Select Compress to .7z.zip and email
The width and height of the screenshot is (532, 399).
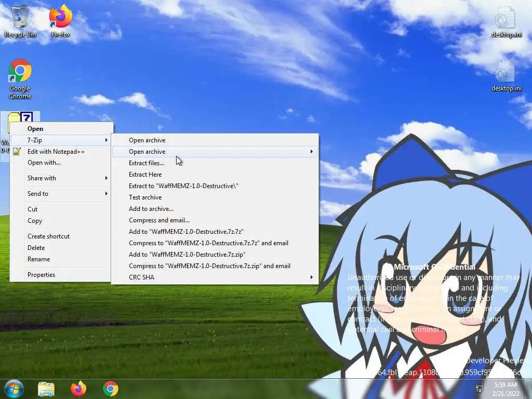click(215, 266)
